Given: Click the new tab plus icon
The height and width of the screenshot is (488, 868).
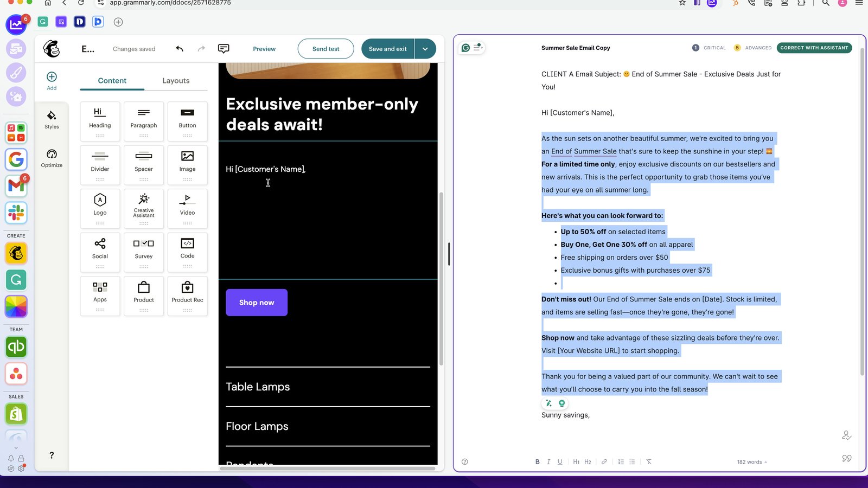Looking at the screenshot, I should (118, 22).
